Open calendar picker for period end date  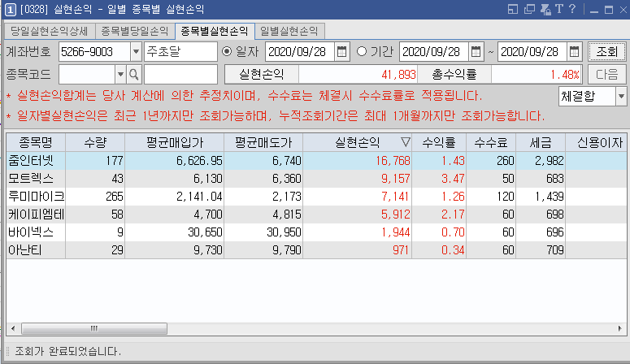tap(574, 52)
